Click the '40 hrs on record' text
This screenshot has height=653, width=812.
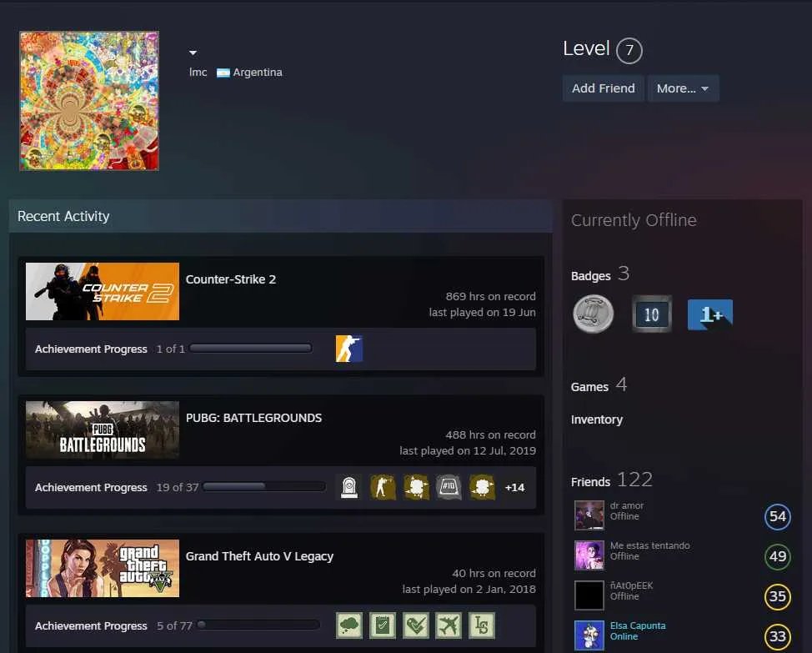click(494, 573)
